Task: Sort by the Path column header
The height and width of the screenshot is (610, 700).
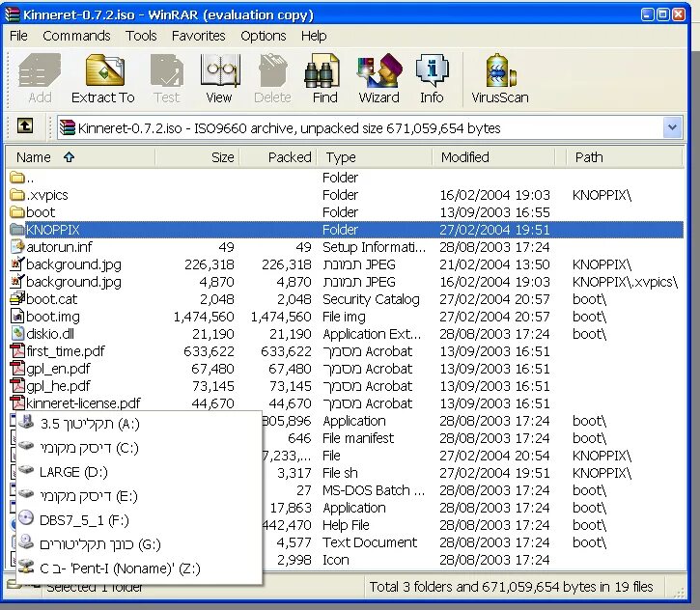Action: pyautogui.click(x=625, y=157)
